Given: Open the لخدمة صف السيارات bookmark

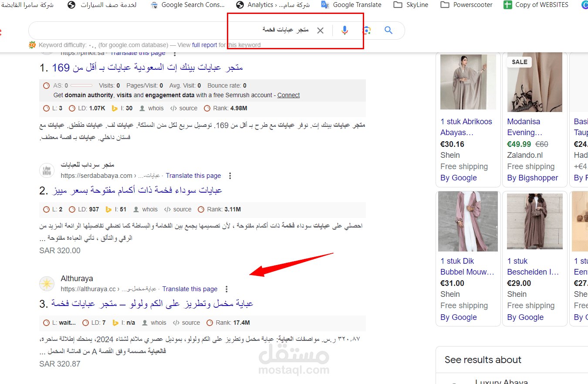Looking at the screenshot, I should tap(102, 5).
